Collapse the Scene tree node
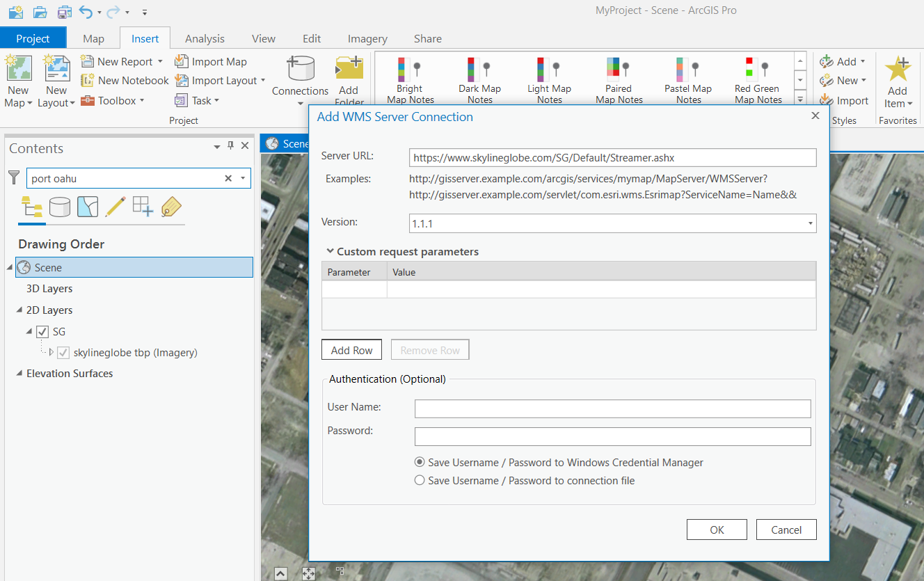Viewport: 924px width, 581px height. [x=10, y=268]
